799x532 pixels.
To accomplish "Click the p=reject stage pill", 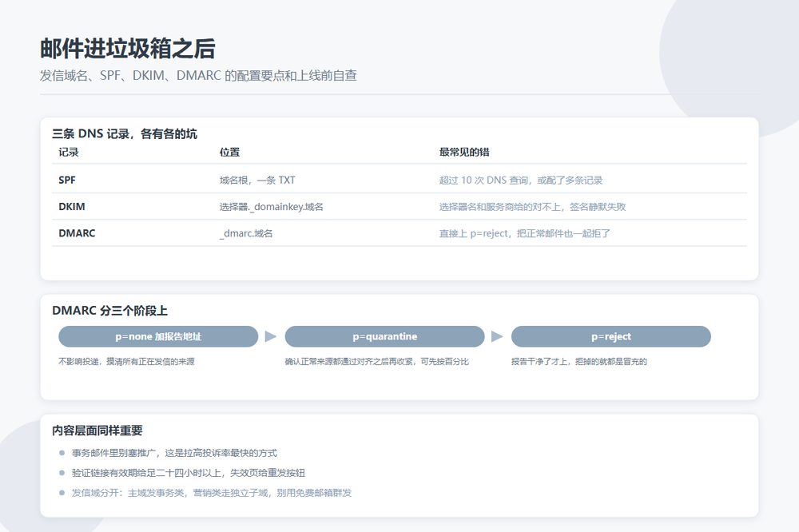I will click(611, 336).
